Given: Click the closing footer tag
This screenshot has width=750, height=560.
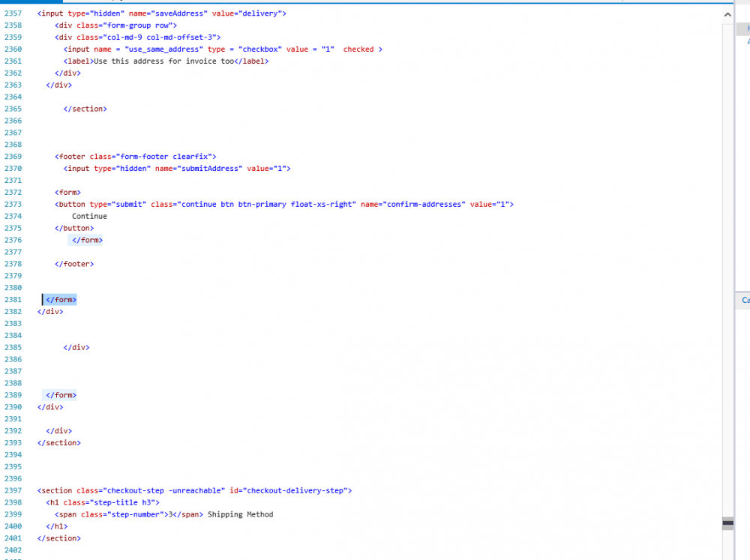Looking at the screenshot, I should click(74, 264).
